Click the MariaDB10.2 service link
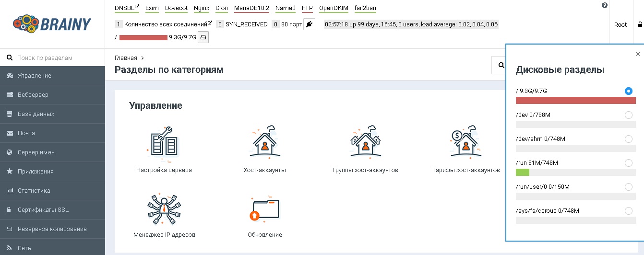This screenshot has height=255, width=644. pos(251,8)
